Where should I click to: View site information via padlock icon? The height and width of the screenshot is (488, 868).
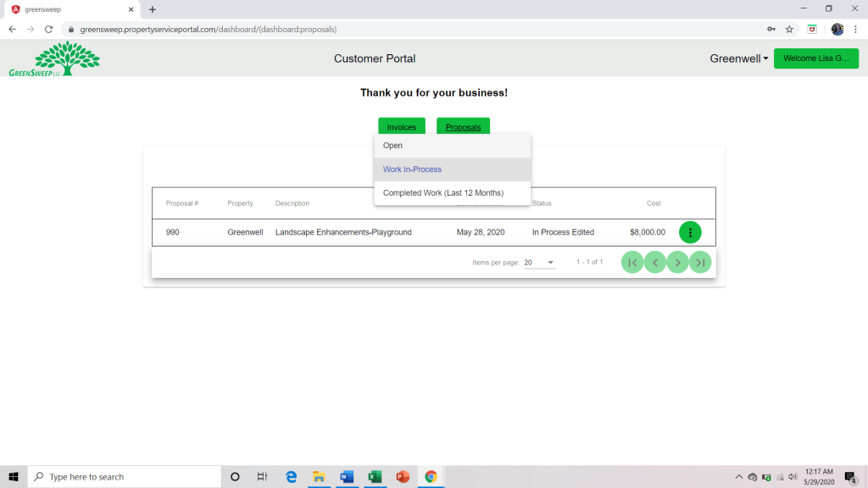(x=71, y=30)
